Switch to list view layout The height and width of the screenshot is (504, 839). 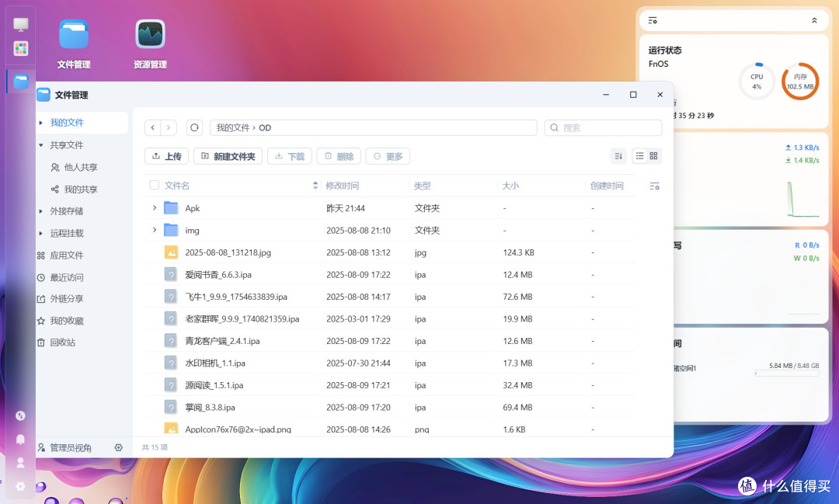coord(639,155)
